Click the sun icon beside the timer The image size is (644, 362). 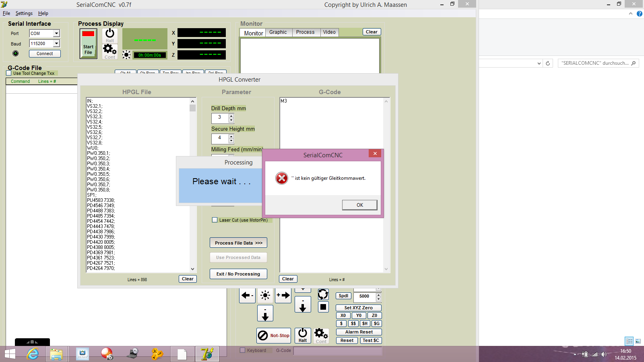point(126,55)
